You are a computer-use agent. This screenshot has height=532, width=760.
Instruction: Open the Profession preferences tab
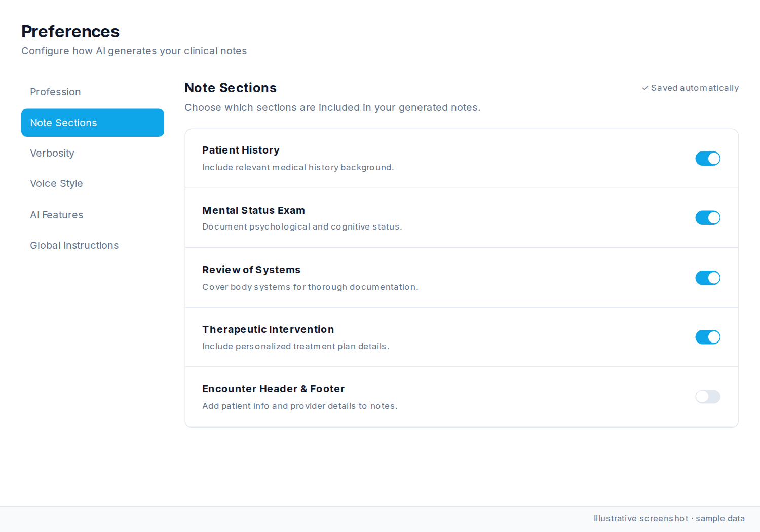(x=93, y=92)
